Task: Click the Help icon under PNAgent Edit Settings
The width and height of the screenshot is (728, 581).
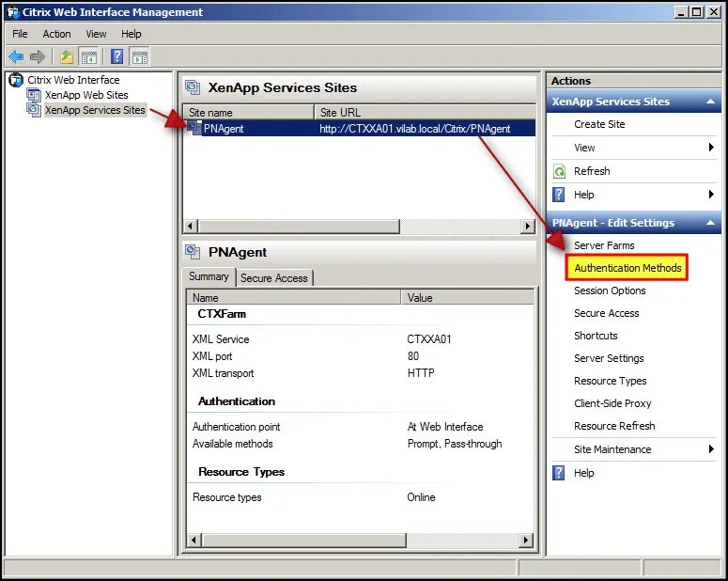Action: [559, 473]
